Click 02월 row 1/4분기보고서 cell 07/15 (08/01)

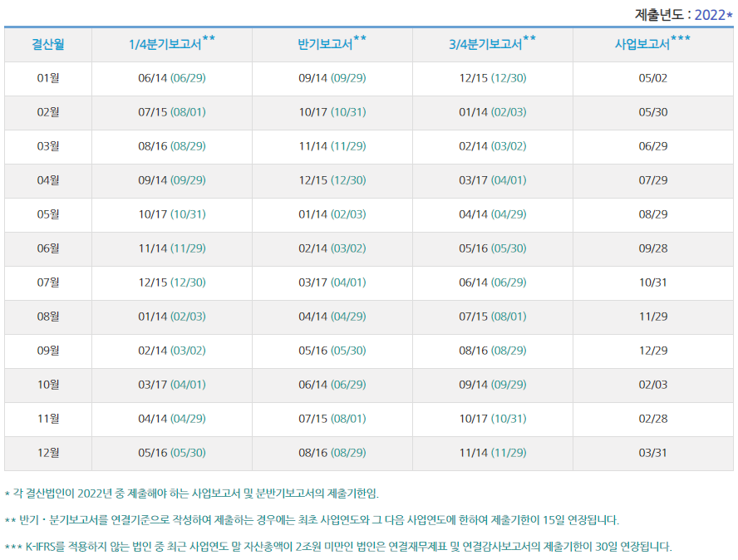coord(172,112)
